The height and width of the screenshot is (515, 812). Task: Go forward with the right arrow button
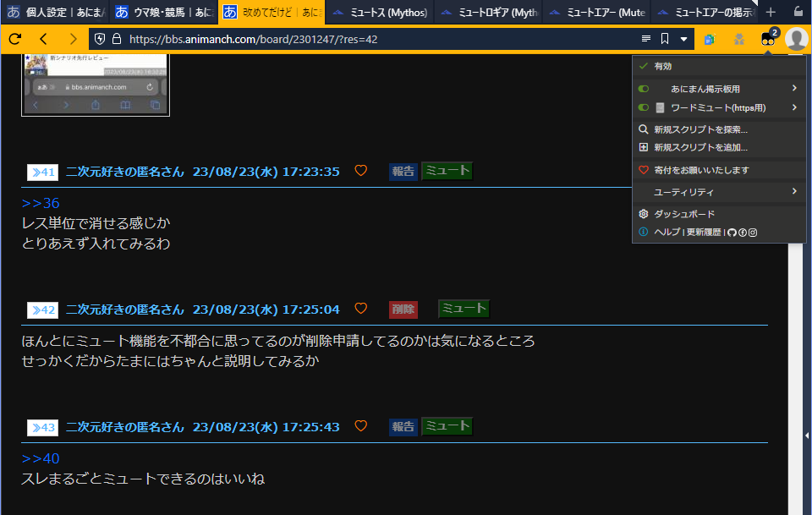pos(73,39)
